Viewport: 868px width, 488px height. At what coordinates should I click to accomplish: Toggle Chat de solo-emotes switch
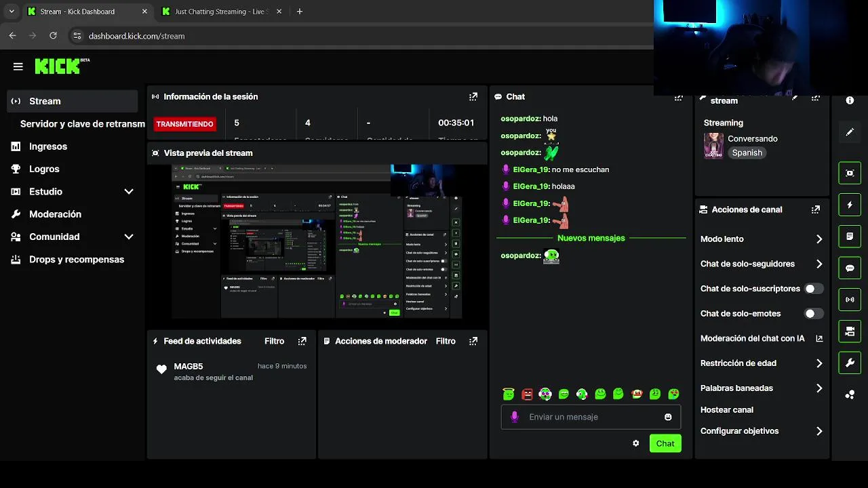813,314
